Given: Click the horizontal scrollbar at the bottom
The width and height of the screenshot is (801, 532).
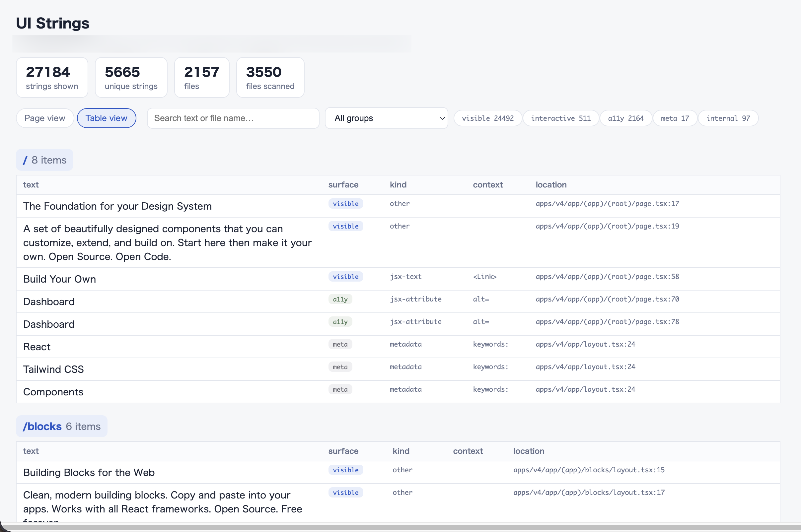Looking at the screenshot, I should [x=400, y=528].
